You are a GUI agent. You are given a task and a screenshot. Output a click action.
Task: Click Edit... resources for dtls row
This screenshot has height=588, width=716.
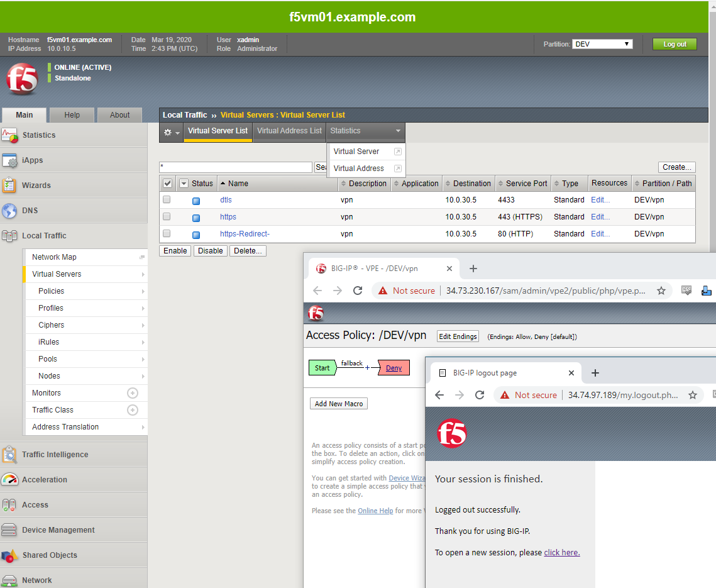click(600, 199)
